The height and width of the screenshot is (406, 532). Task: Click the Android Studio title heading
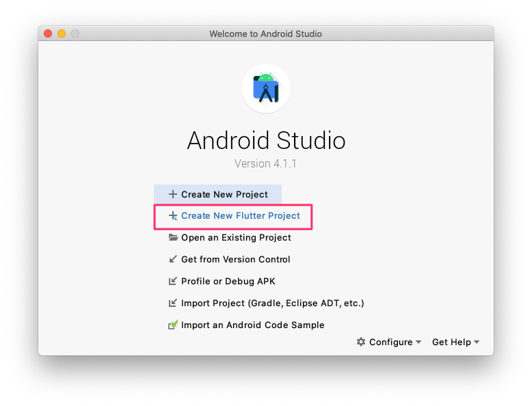266,140
